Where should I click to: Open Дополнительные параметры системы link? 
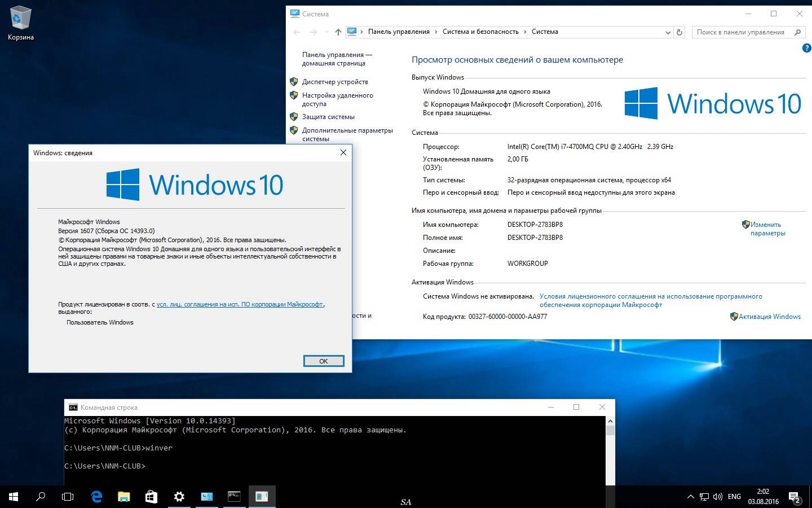(347, 134)
